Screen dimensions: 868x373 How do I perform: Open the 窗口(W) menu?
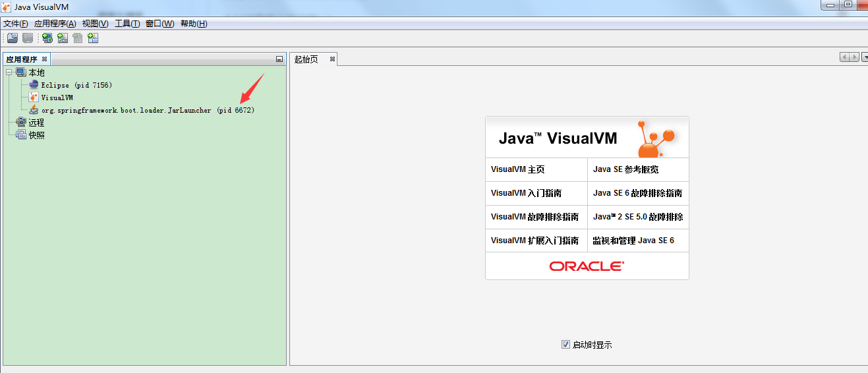[160, 24]
